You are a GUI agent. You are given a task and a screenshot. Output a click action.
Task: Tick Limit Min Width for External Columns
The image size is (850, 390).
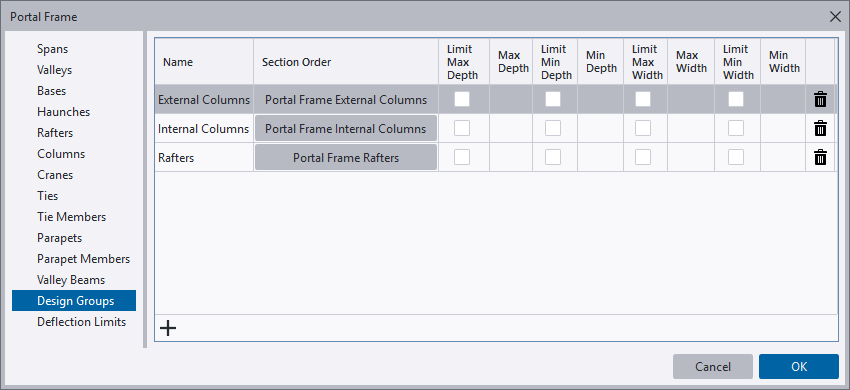[x=736, y=99]
